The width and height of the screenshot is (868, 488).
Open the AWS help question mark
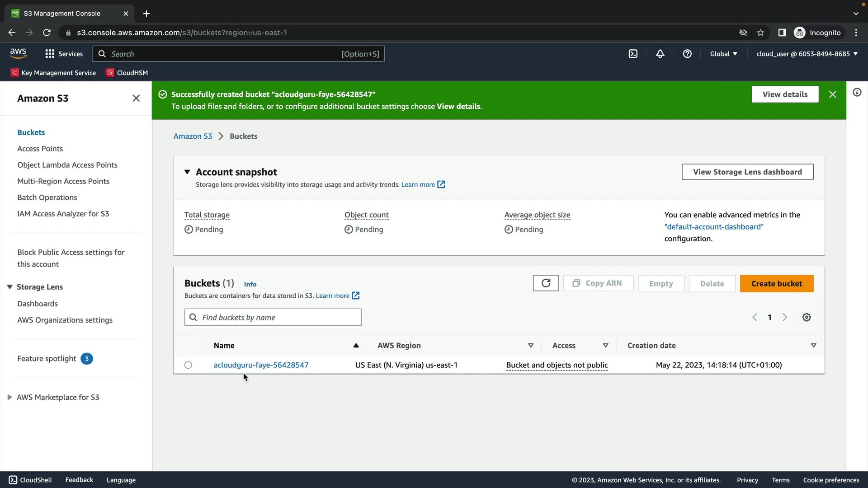coord(687,54)
